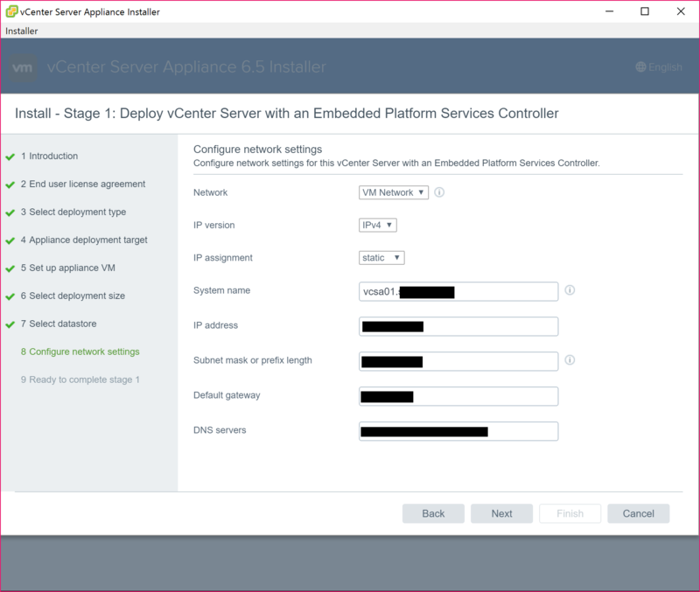
Task: Click the DNS servers input field
Action: click(458, 431)
